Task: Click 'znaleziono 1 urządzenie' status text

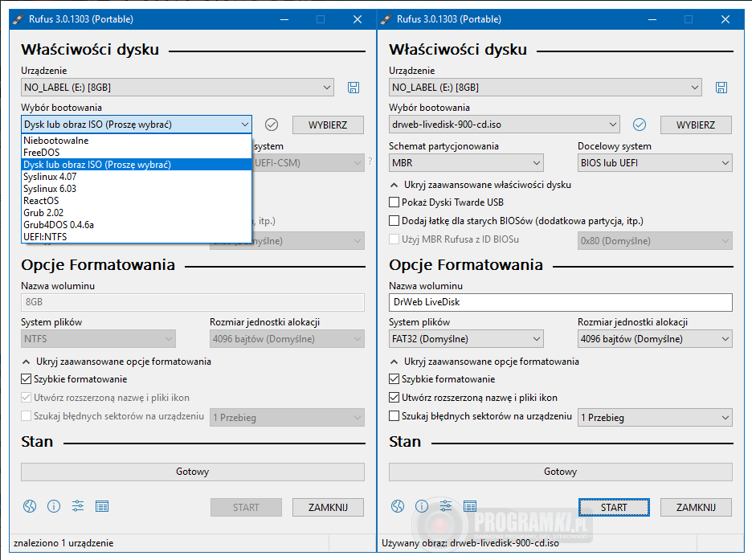Action: (63, 543)
